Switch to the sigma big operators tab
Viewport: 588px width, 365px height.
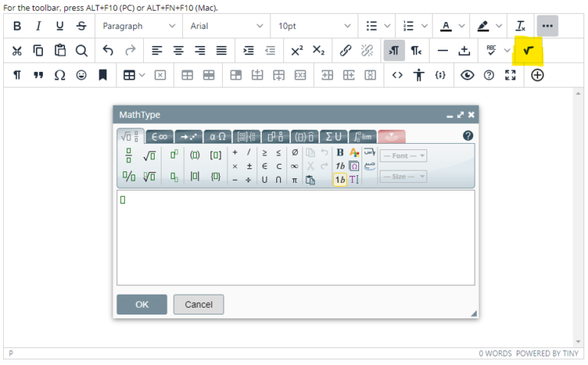point(333,136)
